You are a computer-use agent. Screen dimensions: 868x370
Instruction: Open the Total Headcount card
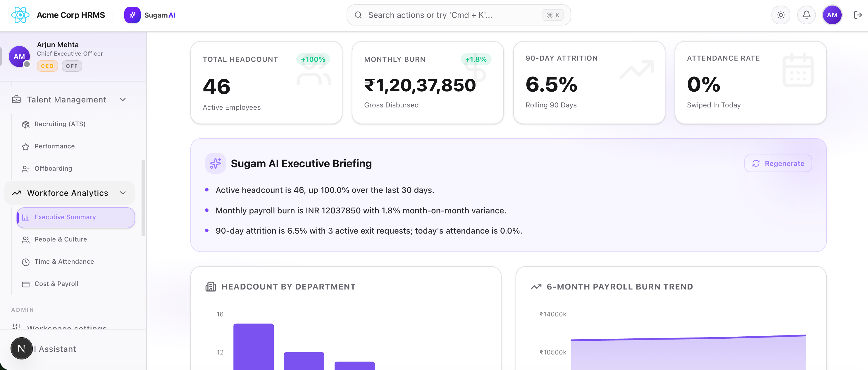point(266,82)
